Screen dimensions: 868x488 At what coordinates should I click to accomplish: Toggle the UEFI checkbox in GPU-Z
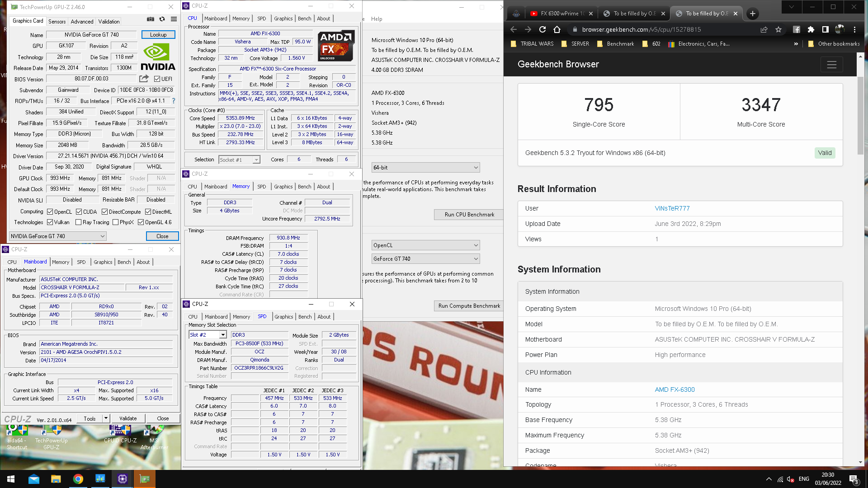(x=157, y=79)
